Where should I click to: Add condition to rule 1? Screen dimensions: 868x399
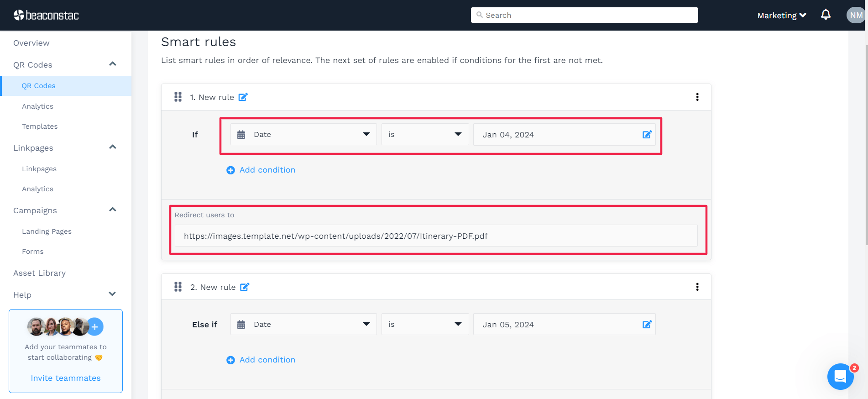click(x=261, y=170)
